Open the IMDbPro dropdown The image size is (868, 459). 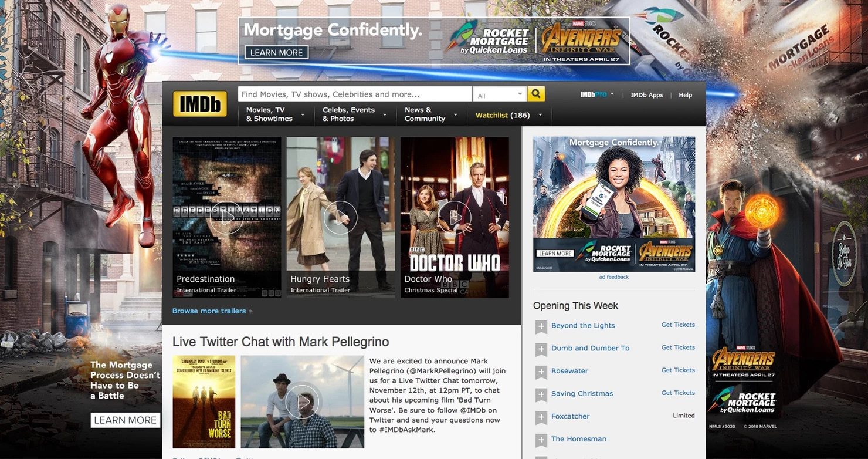click(597, 95)
